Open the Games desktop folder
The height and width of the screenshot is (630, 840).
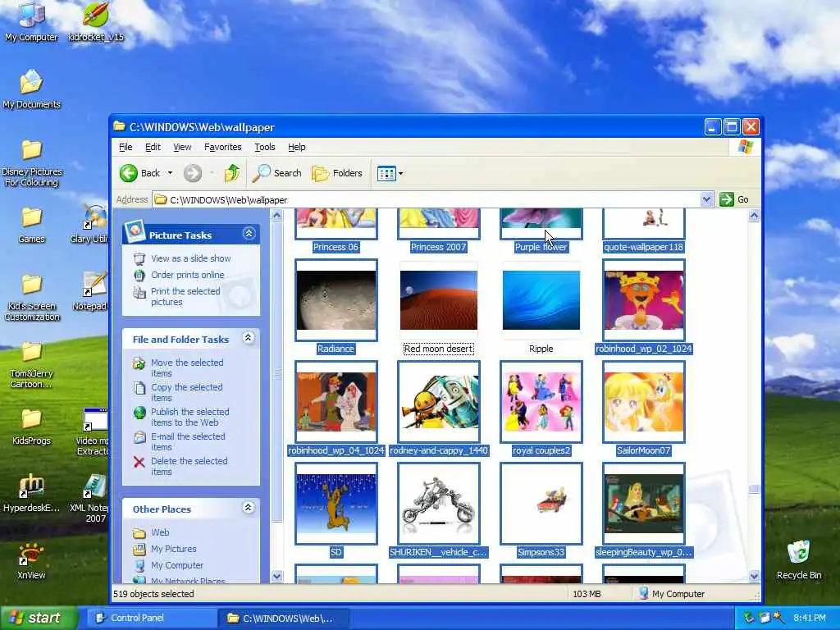(32, 225)
